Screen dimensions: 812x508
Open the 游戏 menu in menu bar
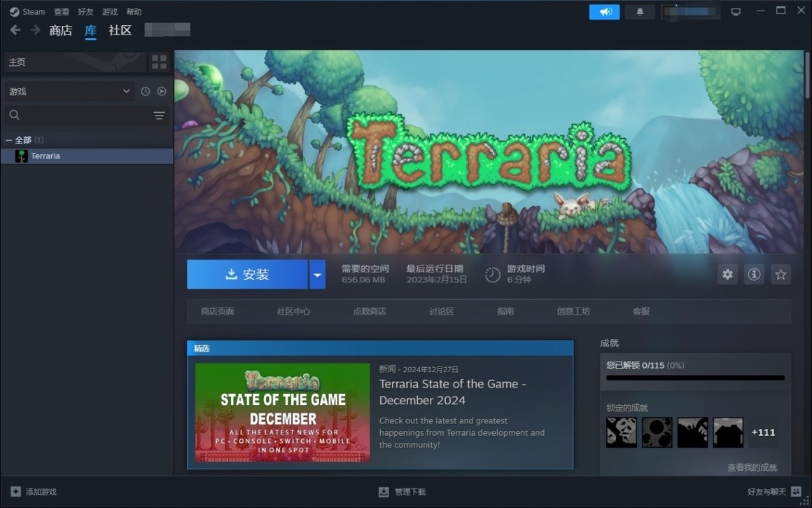[x=110, y=11]
